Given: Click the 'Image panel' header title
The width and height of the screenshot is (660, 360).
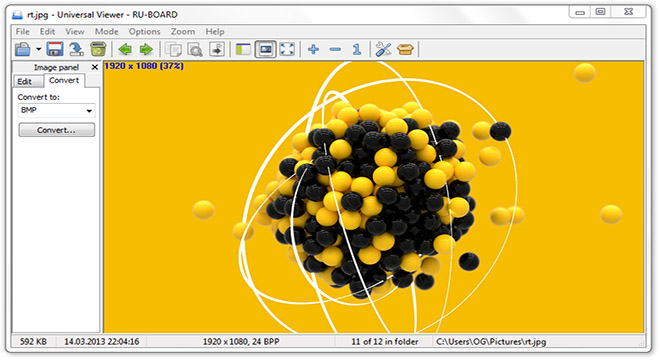Looking at the screenshot, I should click(x=56, y=67).
